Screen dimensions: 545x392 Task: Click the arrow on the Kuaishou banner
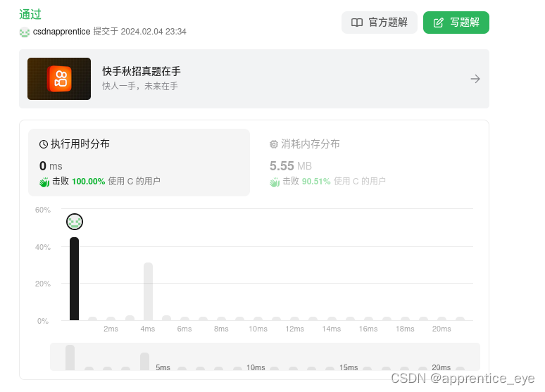click(x=475, y=79)
